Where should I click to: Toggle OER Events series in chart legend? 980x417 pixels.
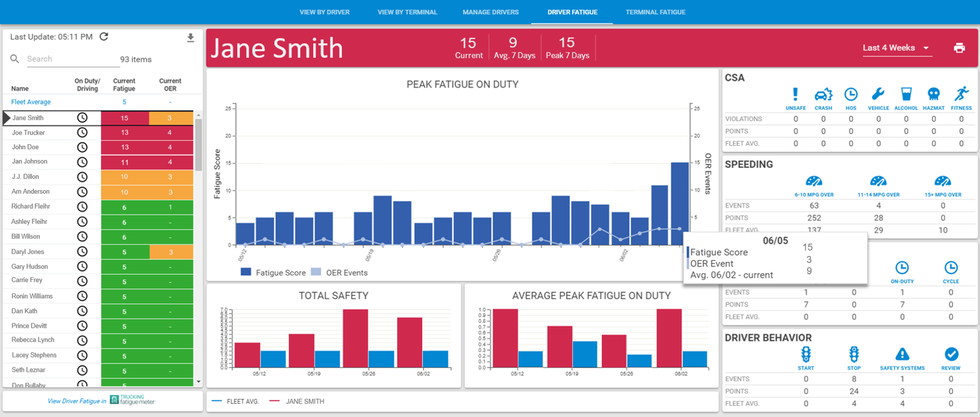(x=339, y=273)
